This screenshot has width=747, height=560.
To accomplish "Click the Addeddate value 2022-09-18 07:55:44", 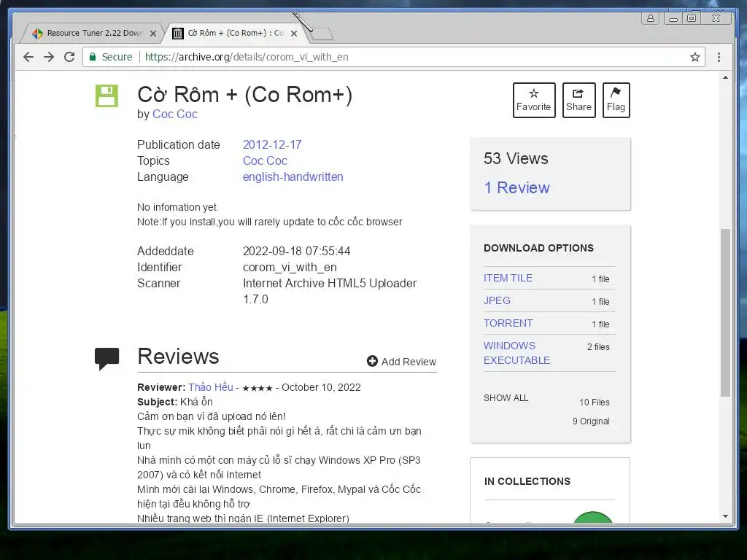I will 296,251.
